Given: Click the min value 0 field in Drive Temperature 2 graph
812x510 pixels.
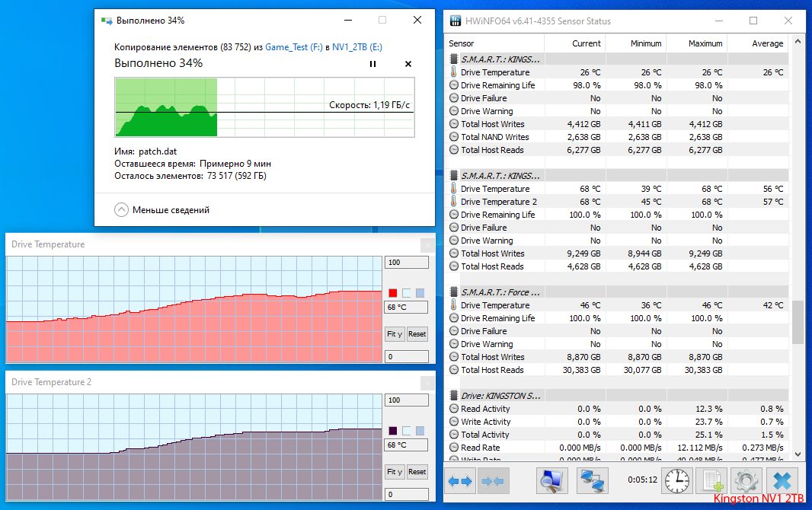Looking at the screenshot, I should point(407,494).
